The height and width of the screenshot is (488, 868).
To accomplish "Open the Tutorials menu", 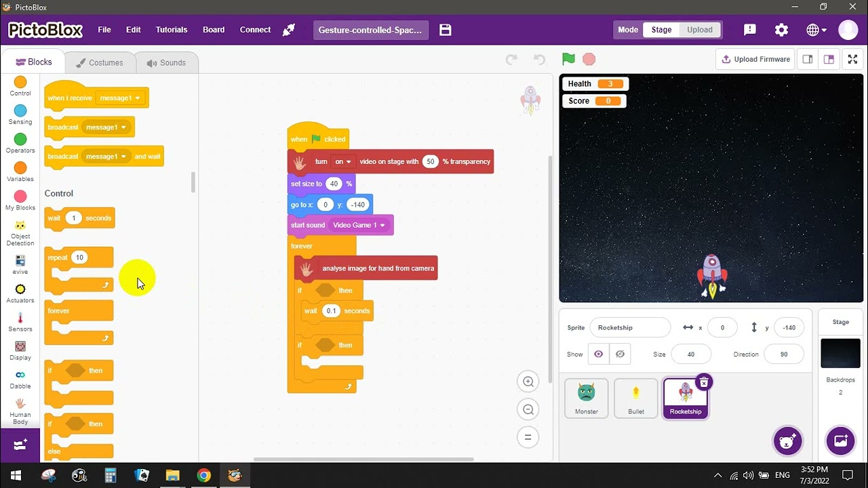I will (172, 30).
